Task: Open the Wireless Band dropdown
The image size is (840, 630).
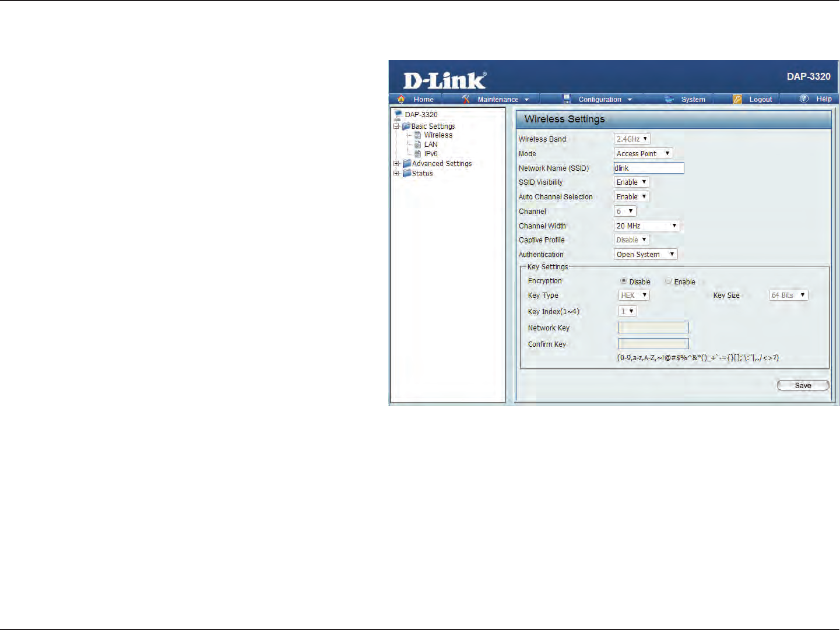Action: (632, 139)
